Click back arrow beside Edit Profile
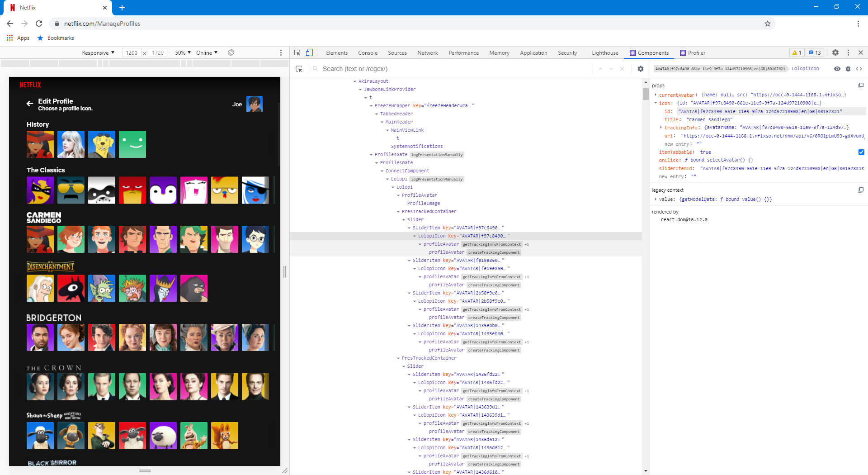This screenshot has width=868, height=475. [30, 104]
